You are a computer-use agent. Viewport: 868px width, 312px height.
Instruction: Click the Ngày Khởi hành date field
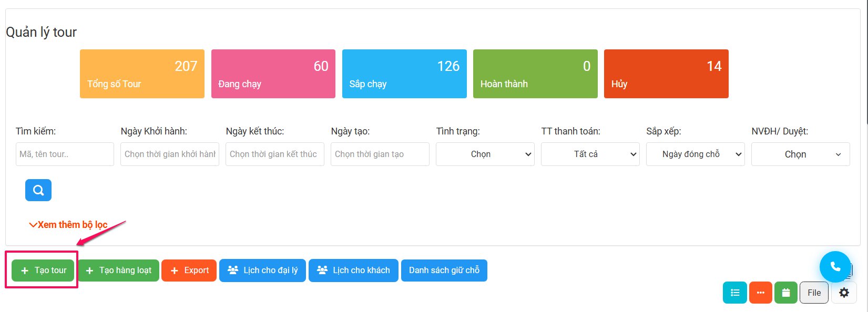click(170, 154)
